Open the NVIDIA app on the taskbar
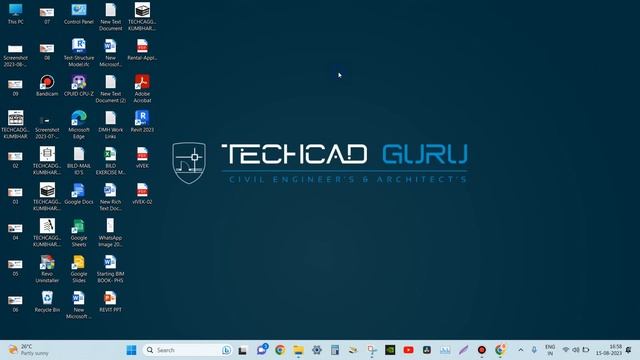The height and width of the screenshot is (360, 640). click(390, 350)
